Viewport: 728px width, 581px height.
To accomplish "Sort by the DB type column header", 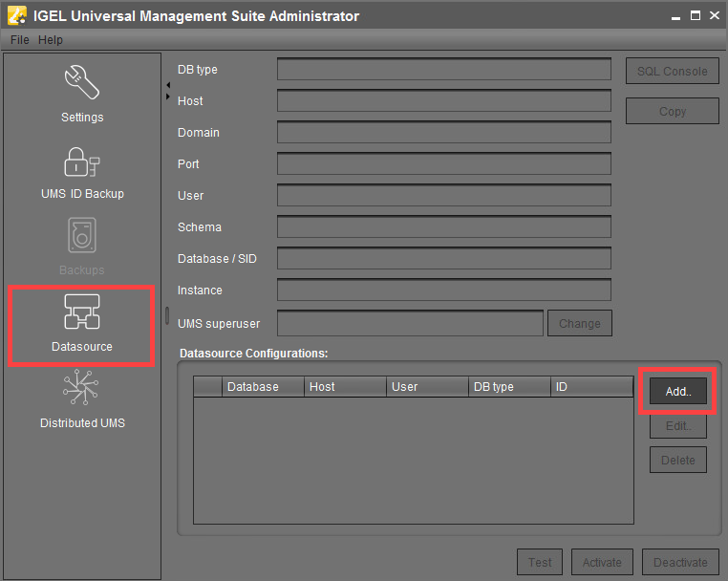I will (x=510, y=387).
